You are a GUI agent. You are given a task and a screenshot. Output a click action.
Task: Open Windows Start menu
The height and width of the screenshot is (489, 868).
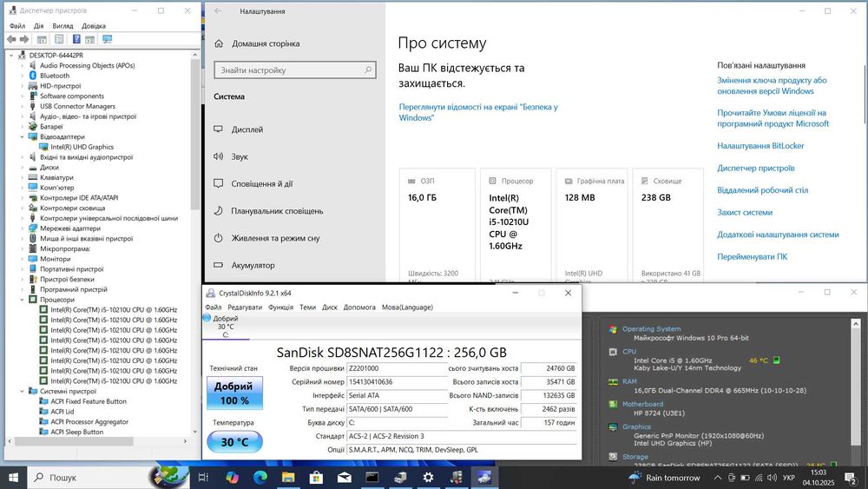coord(13,478)
